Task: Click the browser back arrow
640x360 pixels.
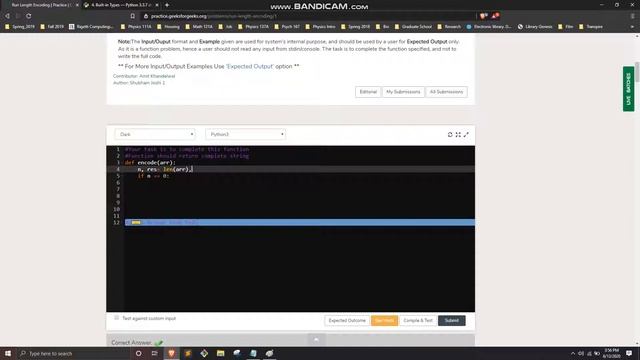Action: (x=7, y=16)
